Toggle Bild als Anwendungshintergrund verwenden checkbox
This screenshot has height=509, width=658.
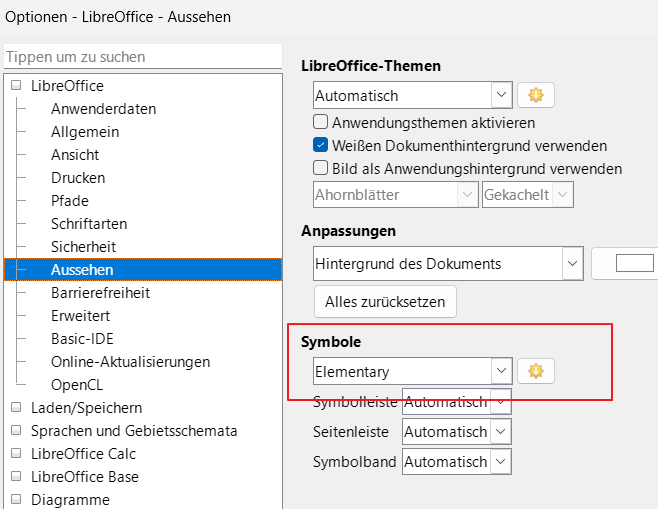[x=322, y=168]
